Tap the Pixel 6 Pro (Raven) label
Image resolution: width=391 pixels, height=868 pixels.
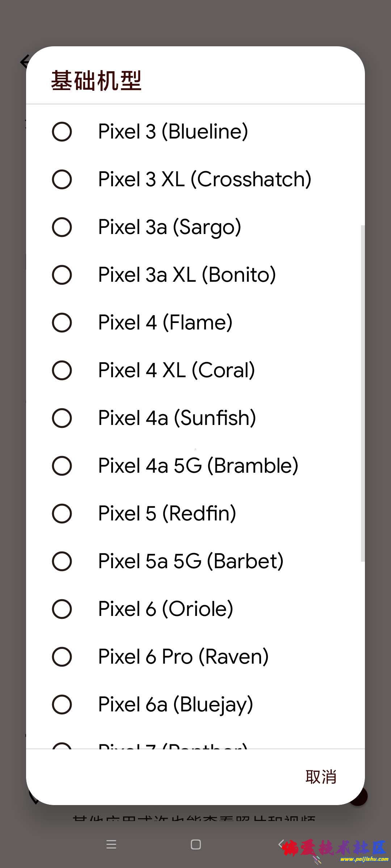coord(183,657)
